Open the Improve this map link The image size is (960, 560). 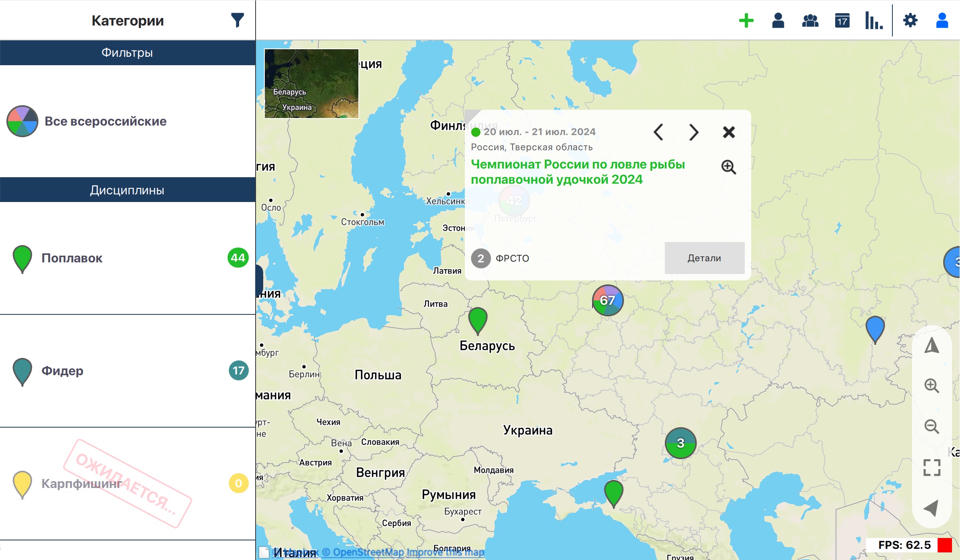point(445,552)
